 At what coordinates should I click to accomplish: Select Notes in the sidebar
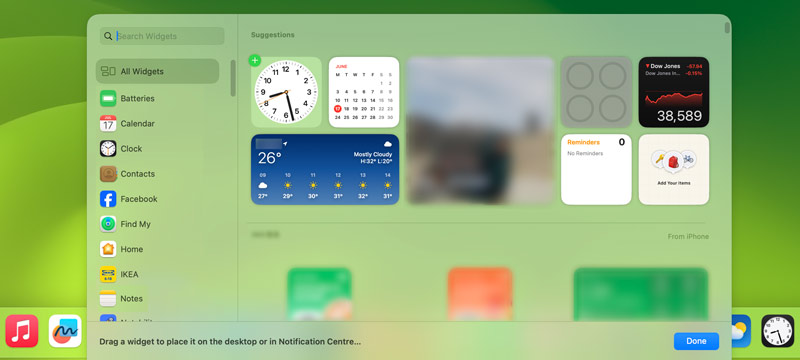(x=157, y=299)
